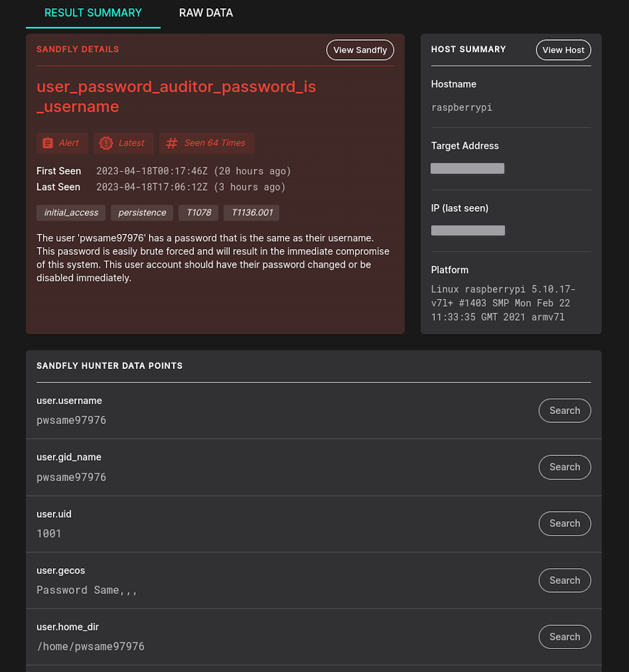Switch to the RAW DATA tab
The height and width of the screenshot is (672, 629).
tap(205, 13)
